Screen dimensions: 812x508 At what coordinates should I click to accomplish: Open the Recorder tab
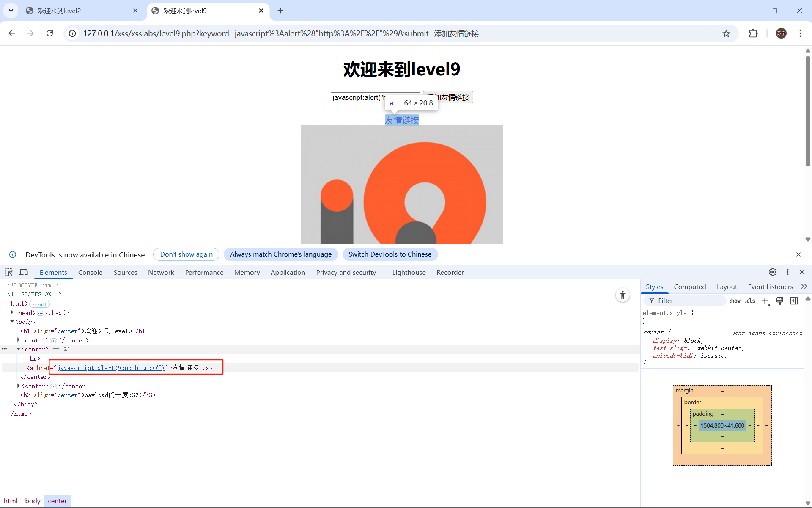pyautogui.click(x=450, y=272)
